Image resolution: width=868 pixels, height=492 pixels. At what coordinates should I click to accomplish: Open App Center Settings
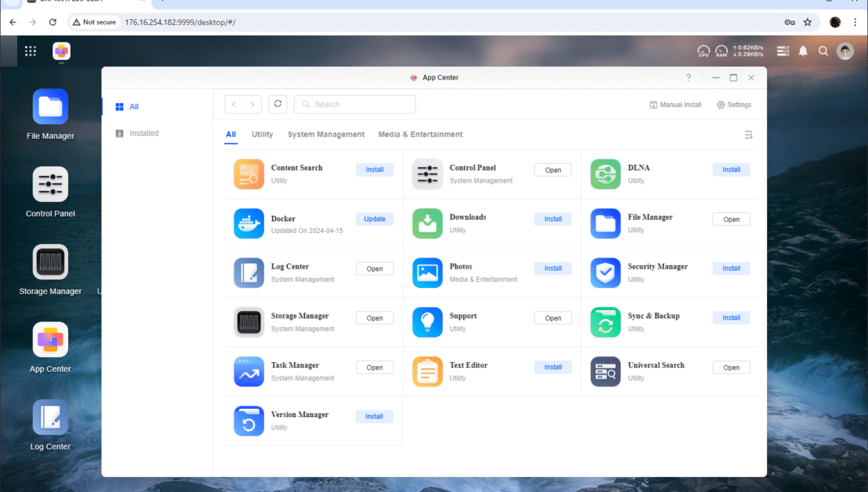[x=734, y=105]
